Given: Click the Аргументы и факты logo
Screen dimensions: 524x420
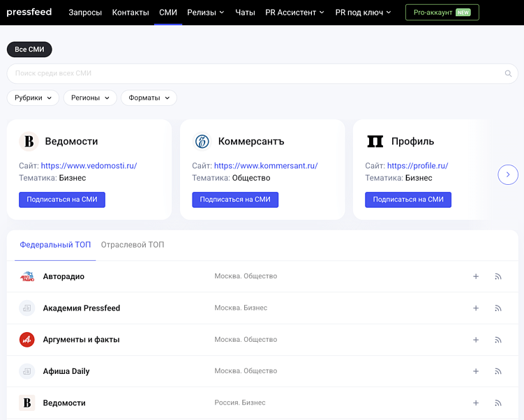Looking at the screenshot, I should coord(27,340).
